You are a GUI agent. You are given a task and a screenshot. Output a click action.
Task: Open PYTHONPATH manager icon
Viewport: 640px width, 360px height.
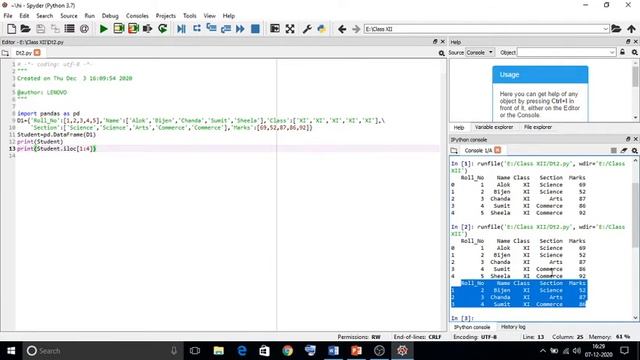(322, 29)
